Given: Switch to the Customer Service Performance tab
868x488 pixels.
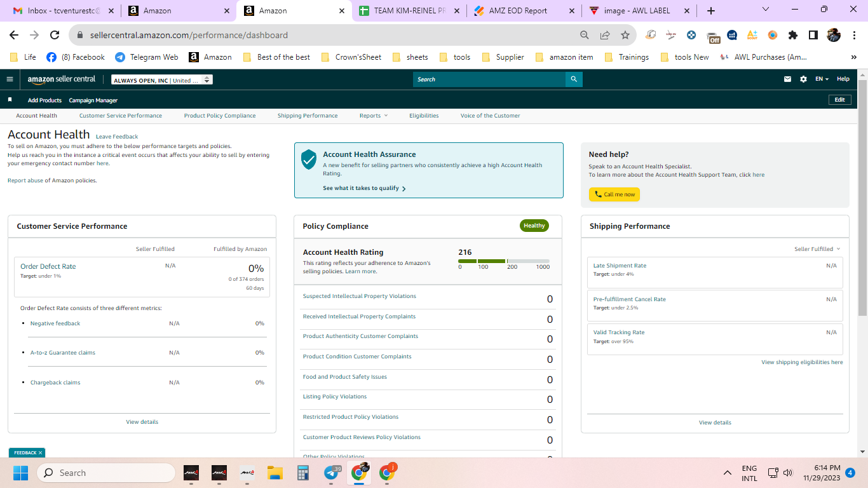Looking at the screenshot, I should [121, 116].
